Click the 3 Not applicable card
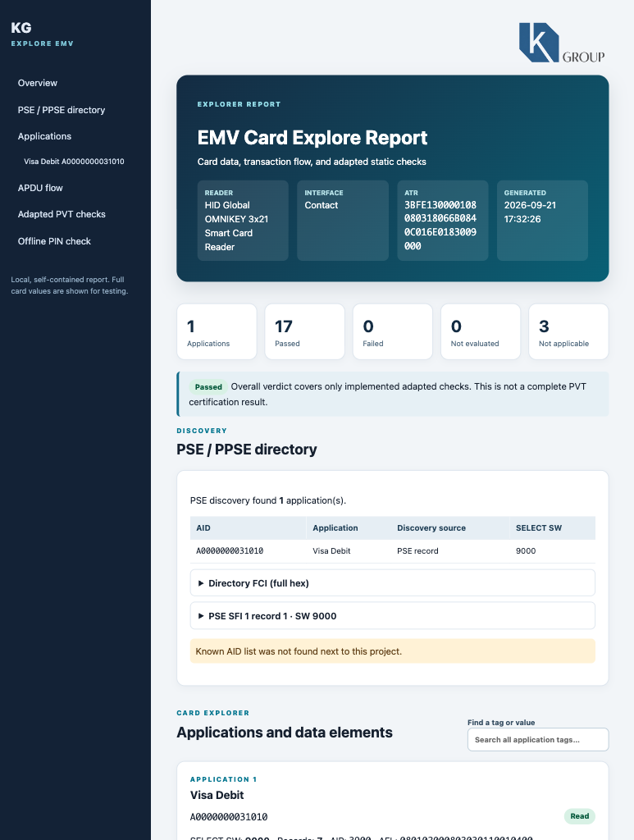 (x=568, y=331)
